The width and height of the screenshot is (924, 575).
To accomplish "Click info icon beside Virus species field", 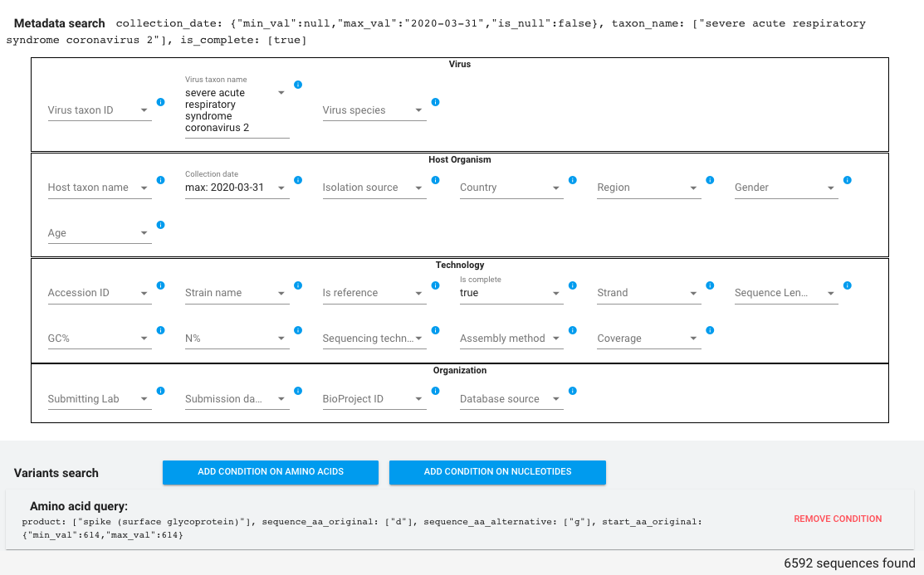I will point(435,102).
